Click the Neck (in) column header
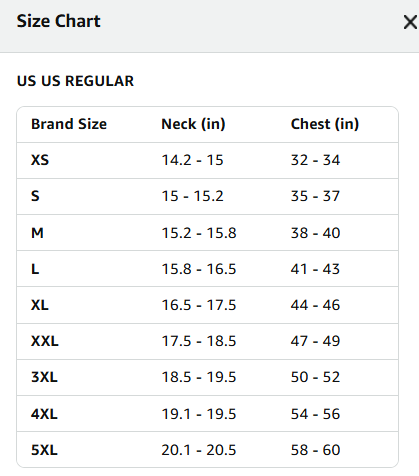Viewport: 419px width, 476px height. point(193,124)
